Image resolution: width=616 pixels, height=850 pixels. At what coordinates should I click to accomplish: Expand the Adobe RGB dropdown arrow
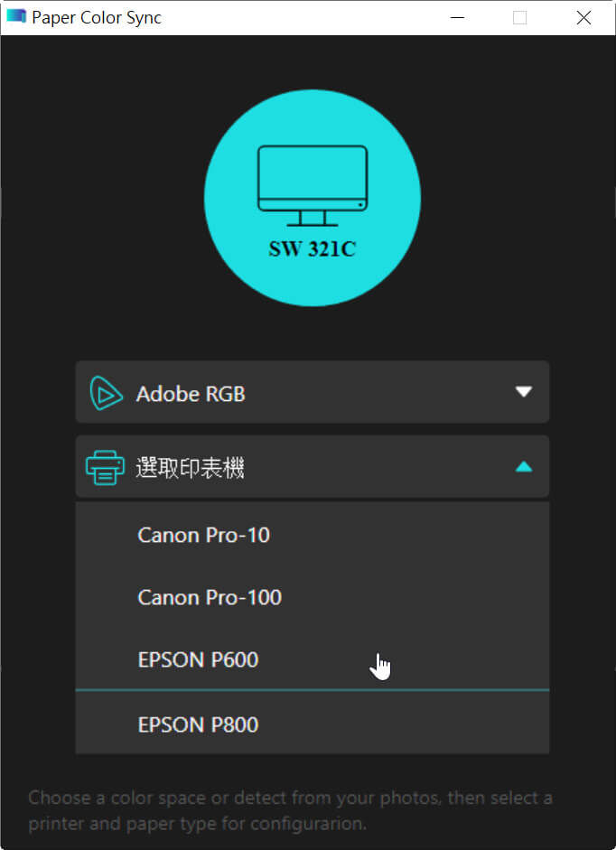523,391
